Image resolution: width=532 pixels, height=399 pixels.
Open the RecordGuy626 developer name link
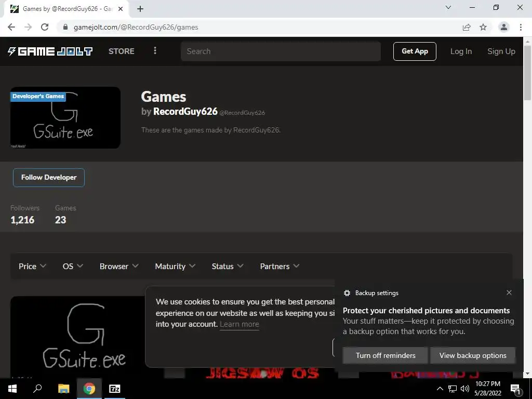[185, 111]
